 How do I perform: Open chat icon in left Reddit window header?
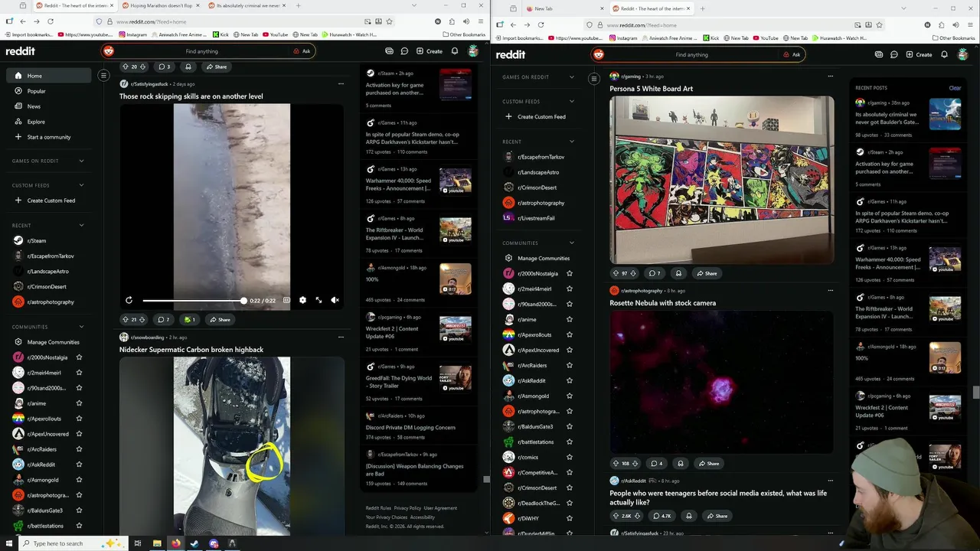tap(404, 51)
